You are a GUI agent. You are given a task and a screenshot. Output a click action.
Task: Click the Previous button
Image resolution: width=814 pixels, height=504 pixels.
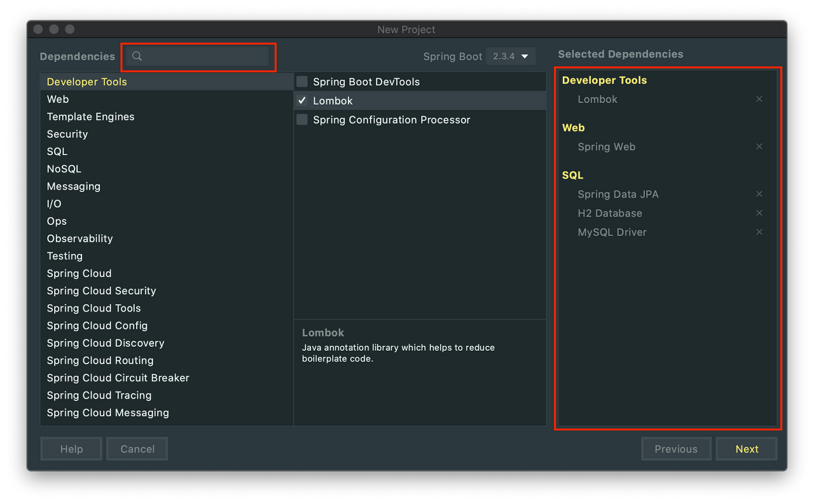pos(676,449)
